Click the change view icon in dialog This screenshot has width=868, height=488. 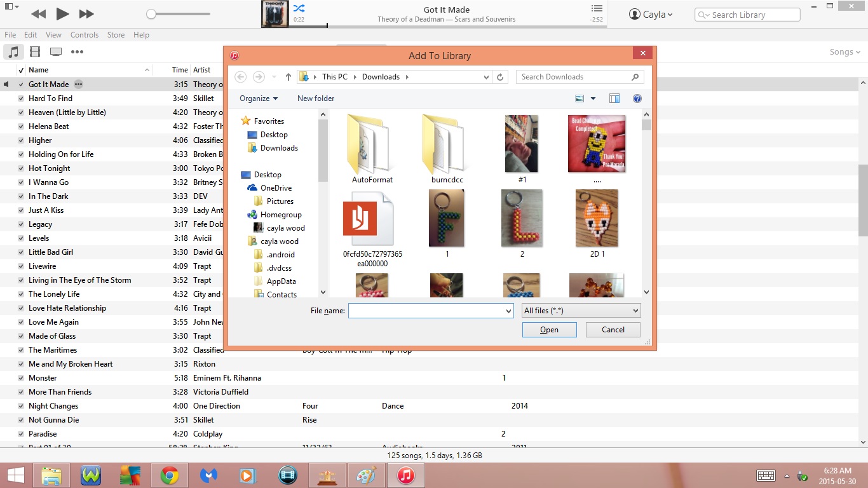pos(580,98)
